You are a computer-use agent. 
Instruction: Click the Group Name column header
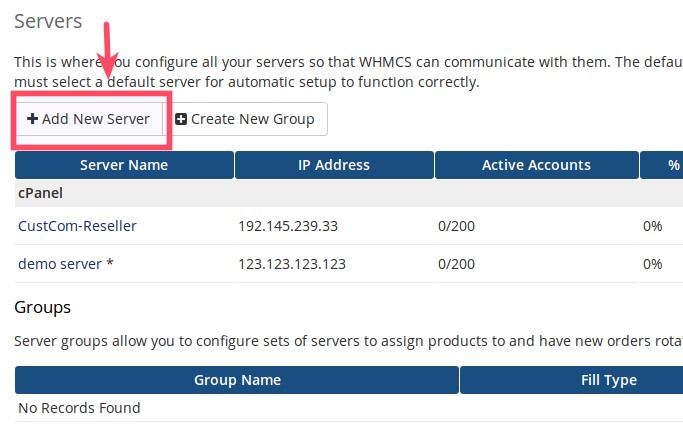coord(237,380)
